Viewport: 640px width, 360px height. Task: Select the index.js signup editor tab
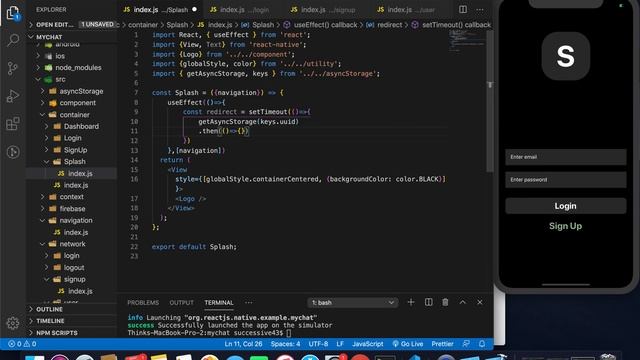(323, 9)
